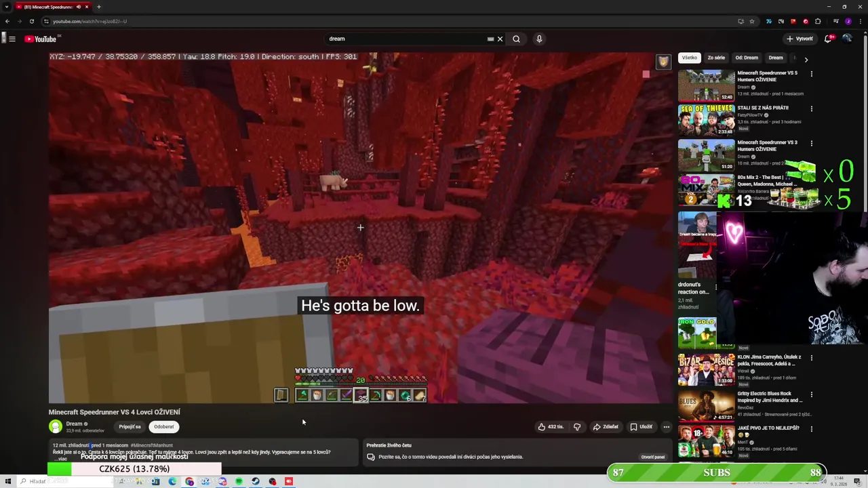Viewport: 868px width, 488px height.
Task: Click Otvoriť panel for live chat replay
Action: coord(653,457)
